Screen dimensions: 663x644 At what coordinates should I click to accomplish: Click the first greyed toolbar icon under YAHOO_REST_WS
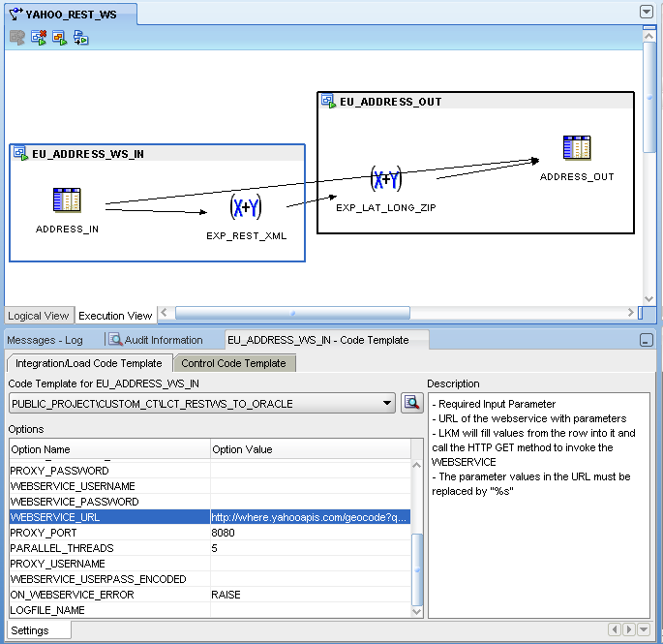click(17, 38)
